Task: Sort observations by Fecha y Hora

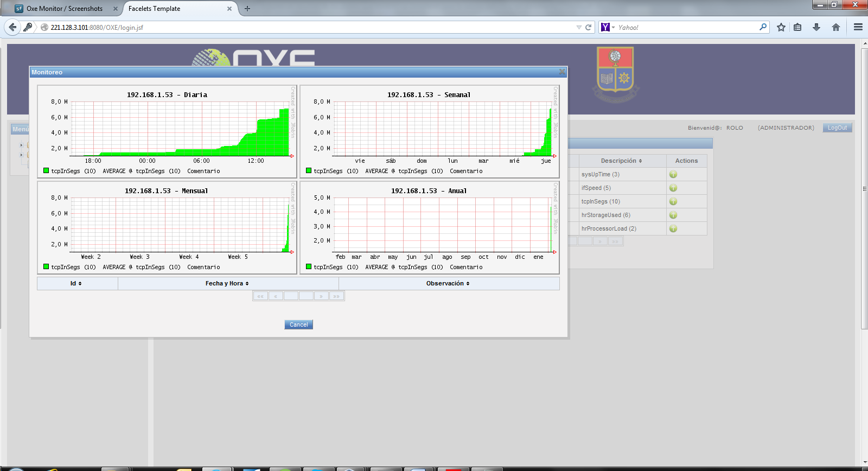Action: pyautogui.click(x=228, y=283)
